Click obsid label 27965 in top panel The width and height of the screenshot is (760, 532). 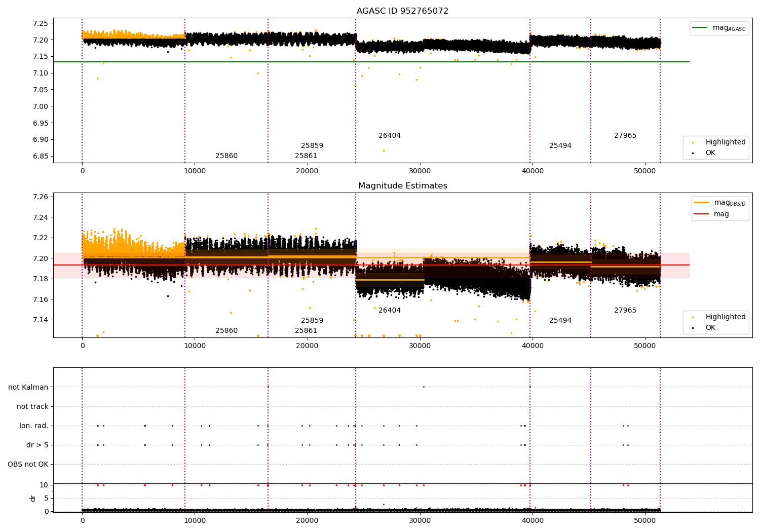(x=625, y=136)
